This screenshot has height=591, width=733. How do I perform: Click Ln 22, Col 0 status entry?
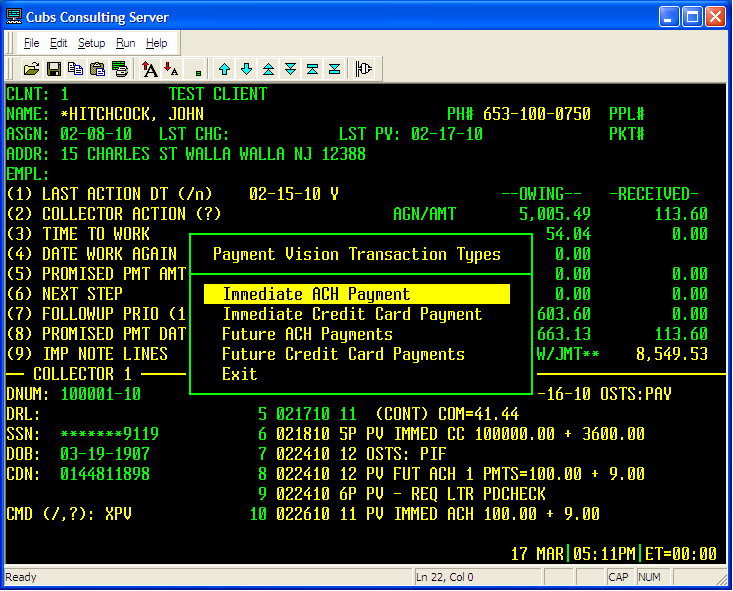(x=445, y=577)
